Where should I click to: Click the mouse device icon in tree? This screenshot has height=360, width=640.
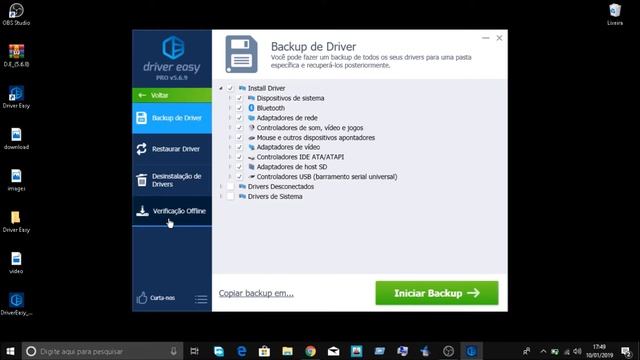tap(251, 138)
